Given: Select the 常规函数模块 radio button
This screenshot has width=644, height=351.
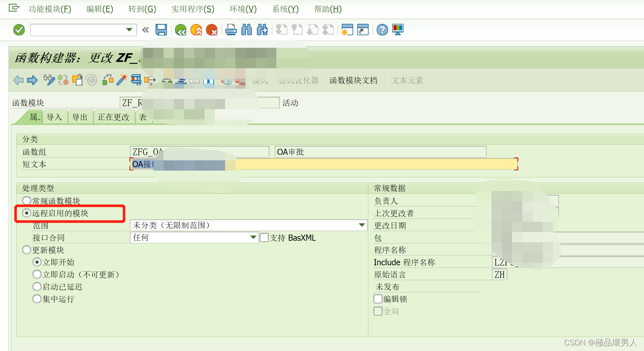Looking at the screenshot, I should [x=26, y=200].
